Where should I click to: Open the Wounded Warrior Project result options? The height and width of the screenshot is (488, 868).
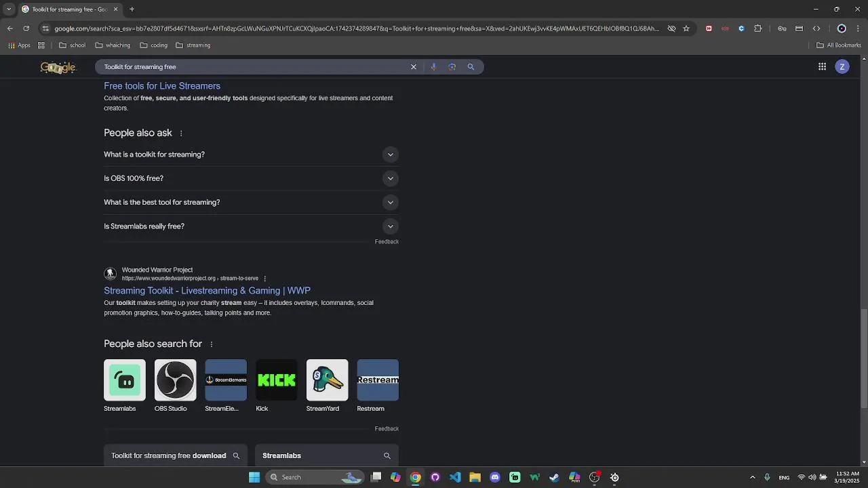point(264,279)
